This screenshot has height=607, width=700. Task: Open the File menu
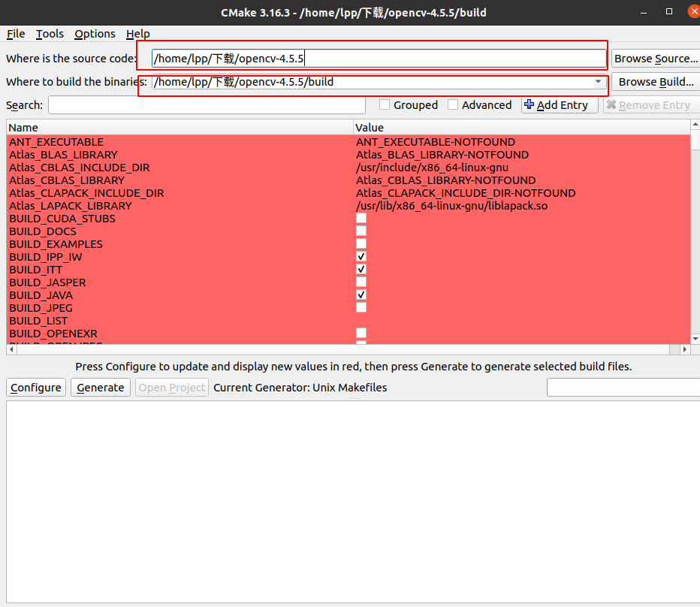coord(16,34)
